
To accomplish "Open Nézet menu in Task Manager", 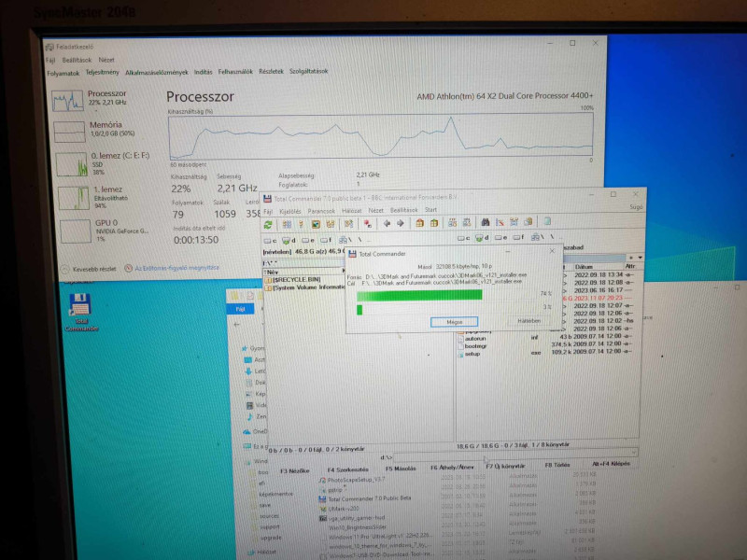I will coord(106,60).
